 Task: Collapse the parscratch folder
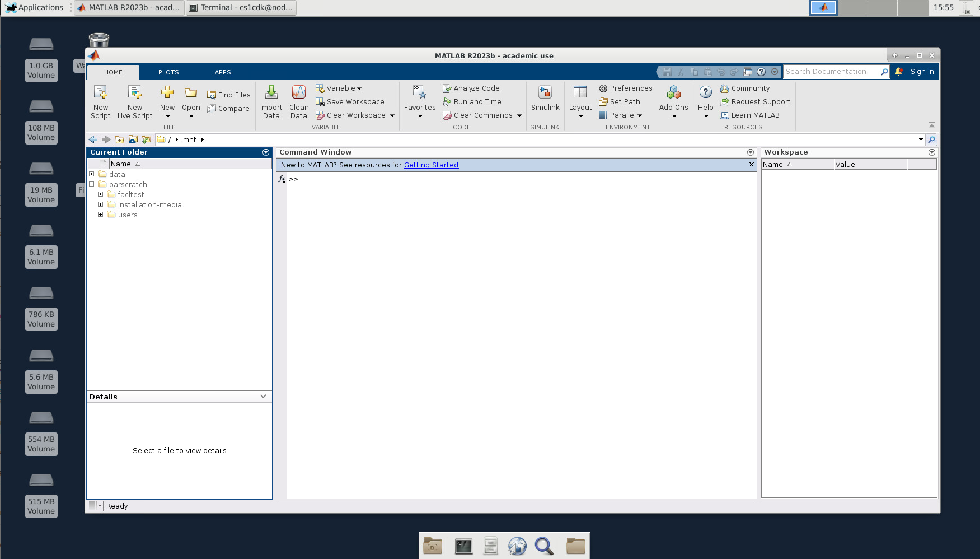click(x=92, y=184)
